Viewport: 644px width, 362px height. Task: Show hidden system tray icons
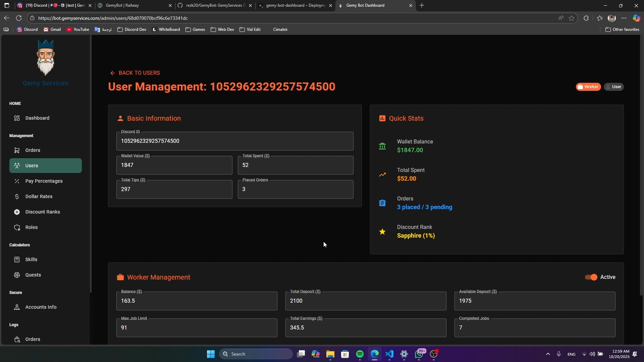pos(548,354)
